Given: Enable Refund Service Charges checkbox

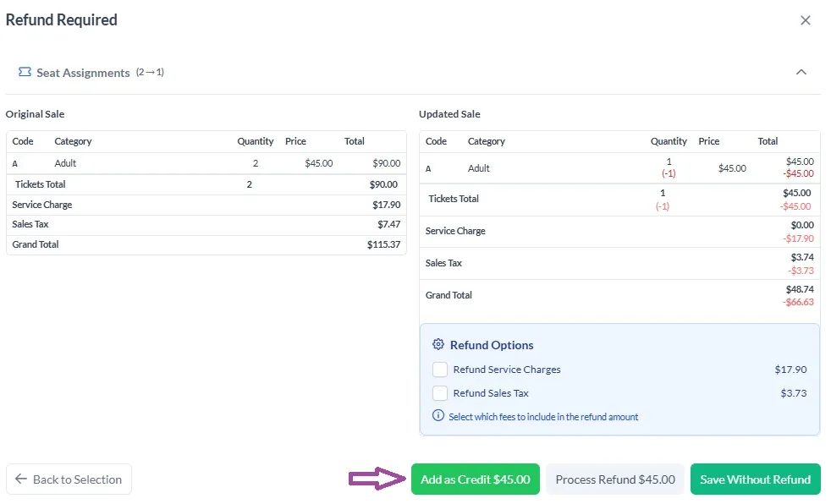Looking at the screenshot, I should pos(439,369).
